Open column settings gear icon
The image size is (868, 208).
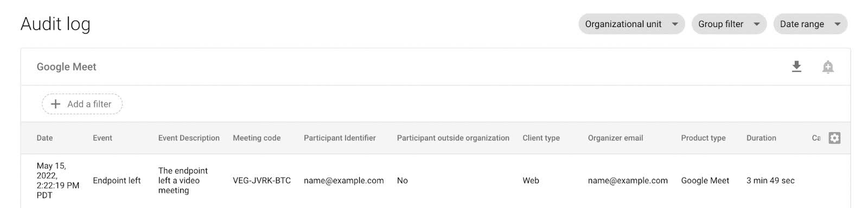pyautogui.click(x=834, y=138)
